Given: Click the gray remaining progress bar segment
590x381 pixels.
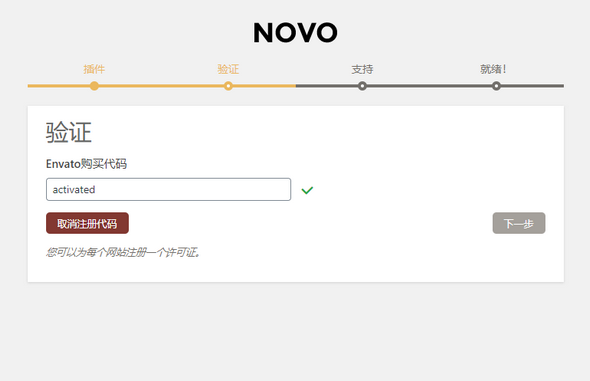Looking at the screenshot, I should click(x=430, y=86).
